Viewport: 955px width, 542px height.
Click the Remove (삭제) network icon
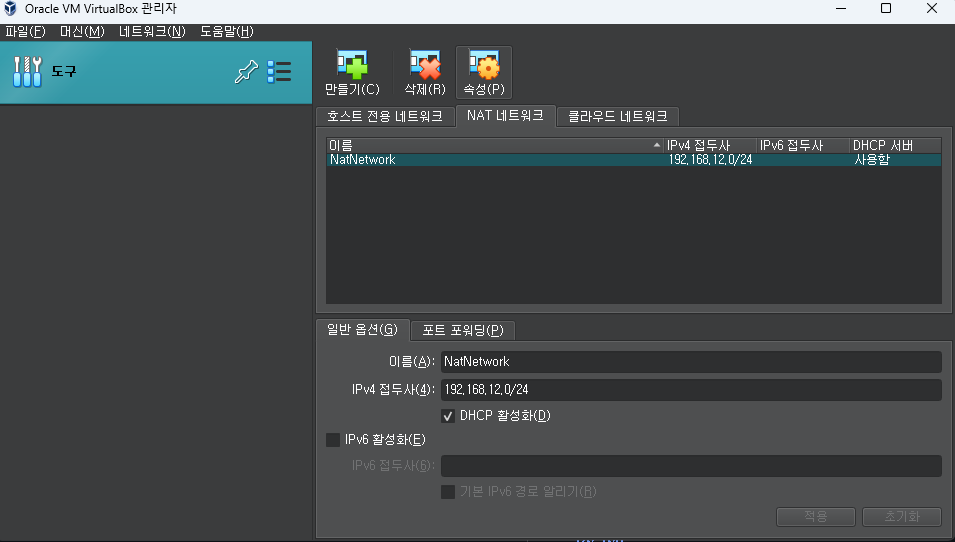pyautogui.click(x=425, y=65)
